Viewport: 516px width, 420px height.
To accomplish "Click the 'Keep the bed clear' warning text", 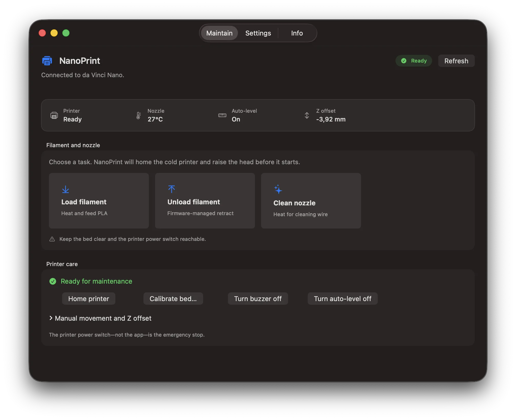I will 133,239.
